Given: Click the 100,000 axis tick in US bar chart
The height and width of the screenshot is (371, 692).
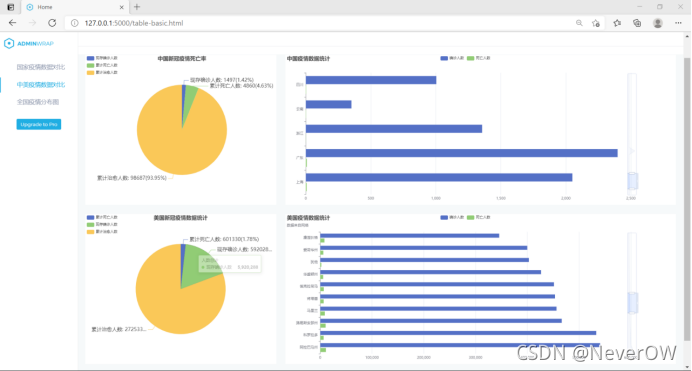Looking at the screenshot, I should click(372, 357).
